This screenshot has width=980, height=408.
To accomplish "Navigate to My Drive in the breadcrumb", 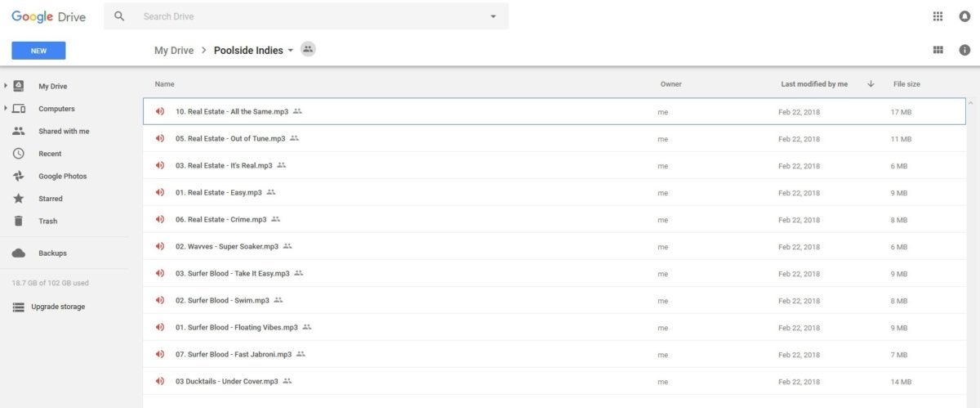I will pos(174,51).
